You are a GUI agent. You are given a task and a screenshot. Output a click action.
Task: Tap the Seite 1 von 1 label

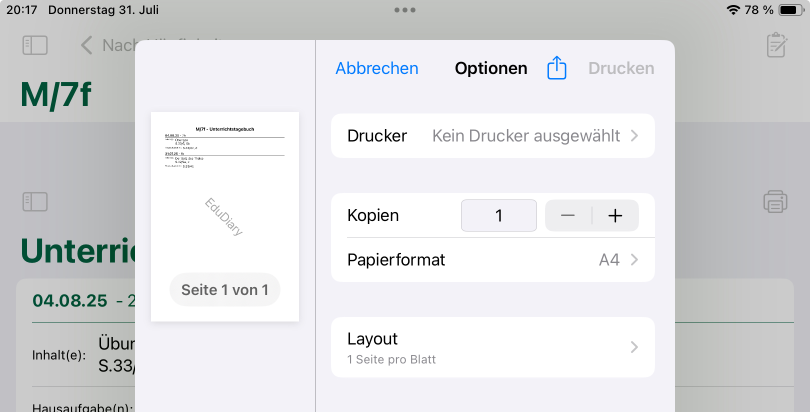[225, 290]
